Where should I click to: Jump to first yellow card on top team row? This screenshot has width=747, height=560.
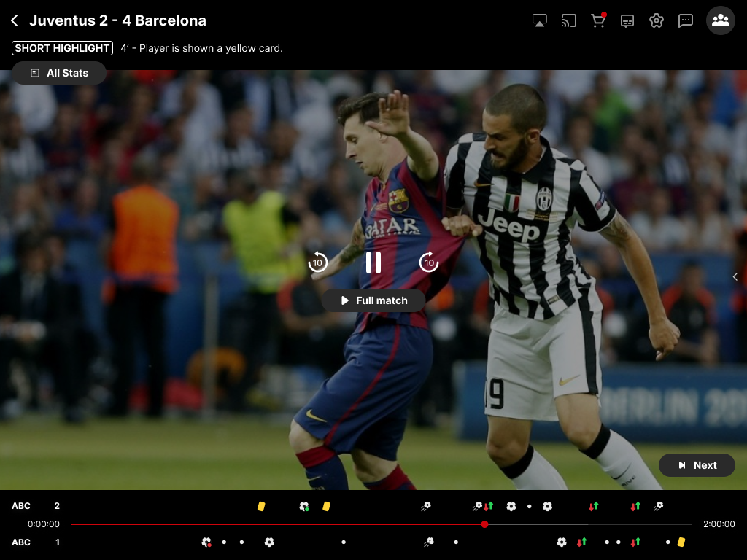coord(261,506)
